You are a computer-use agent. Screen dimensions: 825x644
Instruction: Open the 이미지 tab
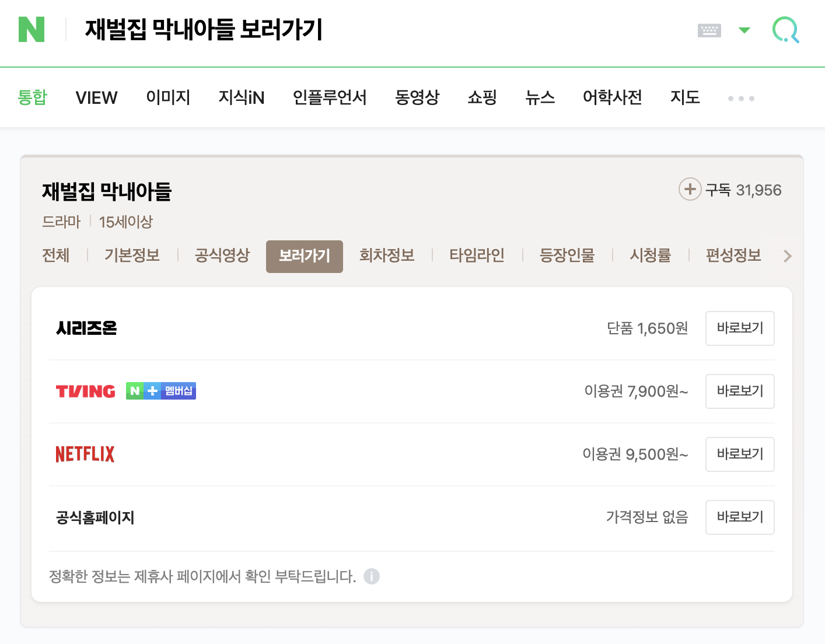click(168, 97)
